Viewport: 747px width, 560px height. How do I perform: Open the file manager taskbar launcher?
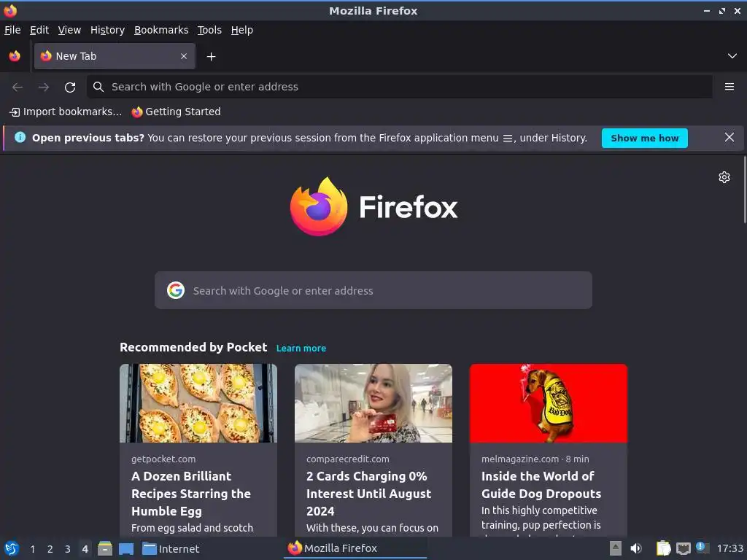point(105,548)
